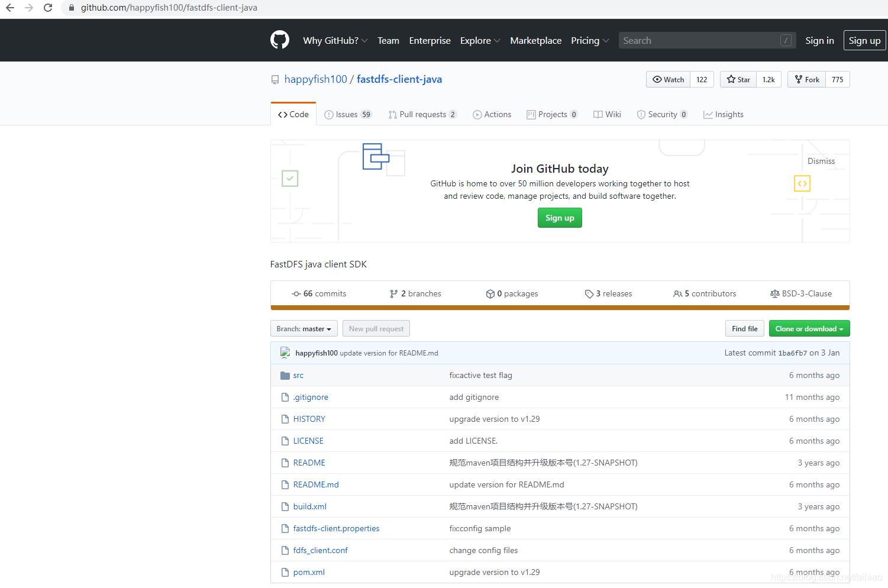Open the happyfish100 owner link
This screenshot has width=888, height=588.
[x=316, y=79]
